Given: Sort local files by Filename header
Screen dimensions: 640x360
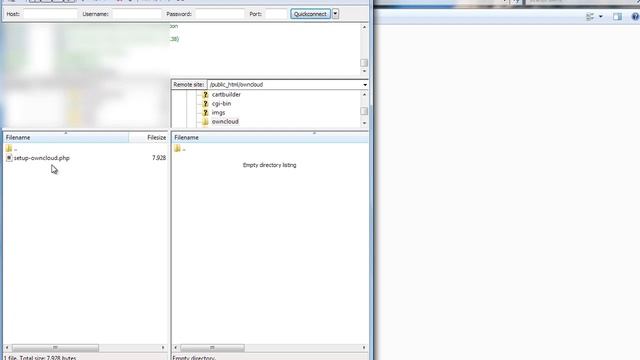Looking at the screenshot, I should point(66,138).
